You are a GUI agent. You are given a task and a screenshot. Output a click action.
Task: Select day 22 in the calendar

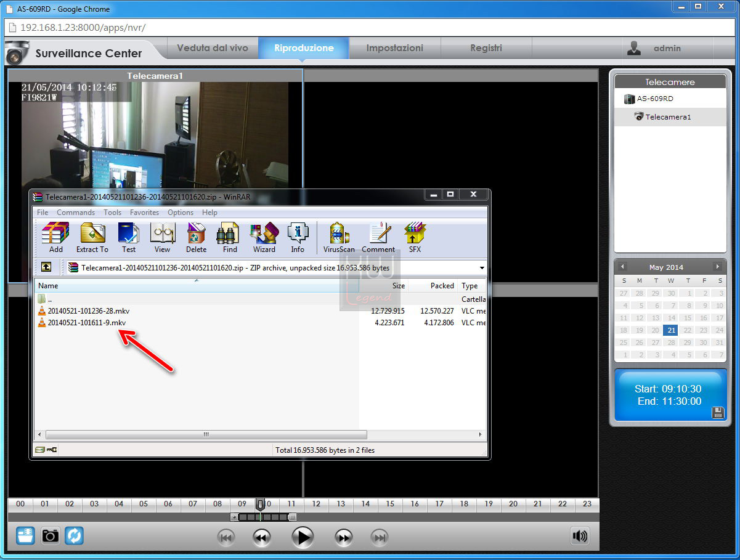pos(687,330)
